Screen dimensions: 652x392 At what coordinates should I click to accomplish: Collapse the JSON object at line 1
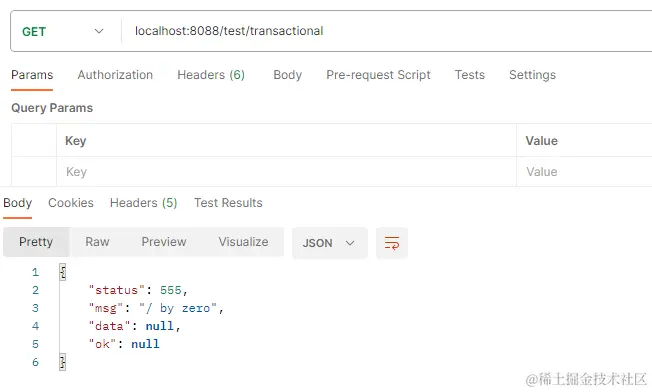(x=62, y=272)
